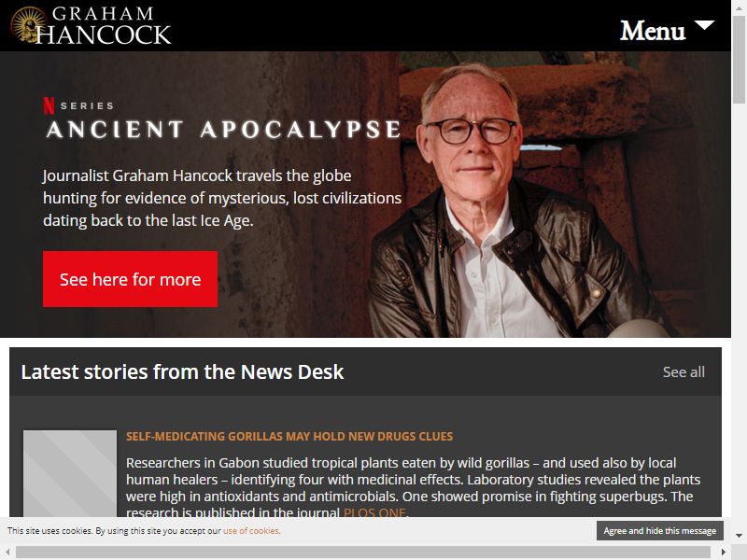Click the vertical scrollbar thumb
This screenshot has width=747, height=560.
click(x=739, y=60)
